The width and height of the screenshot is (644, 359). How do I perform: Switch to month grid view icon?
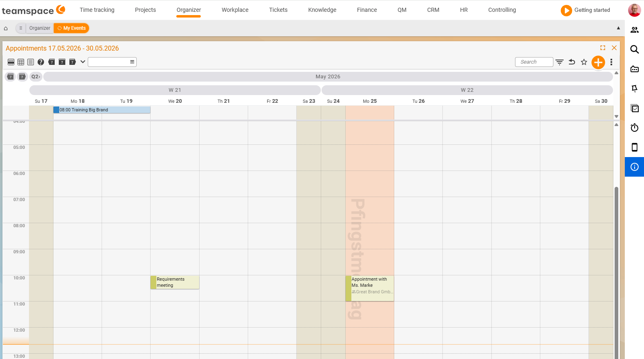click(21, 62)
